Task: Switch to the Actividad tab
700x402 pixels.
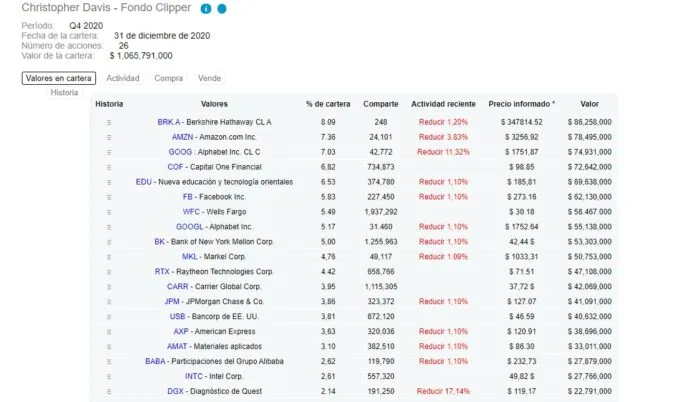Action: pos(123,78)
